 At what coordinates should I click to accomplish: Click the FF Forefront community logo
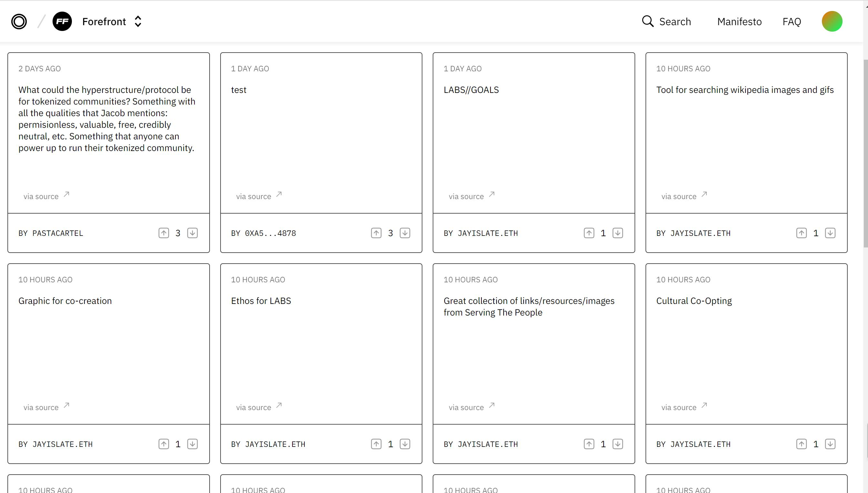pos(62,21)
